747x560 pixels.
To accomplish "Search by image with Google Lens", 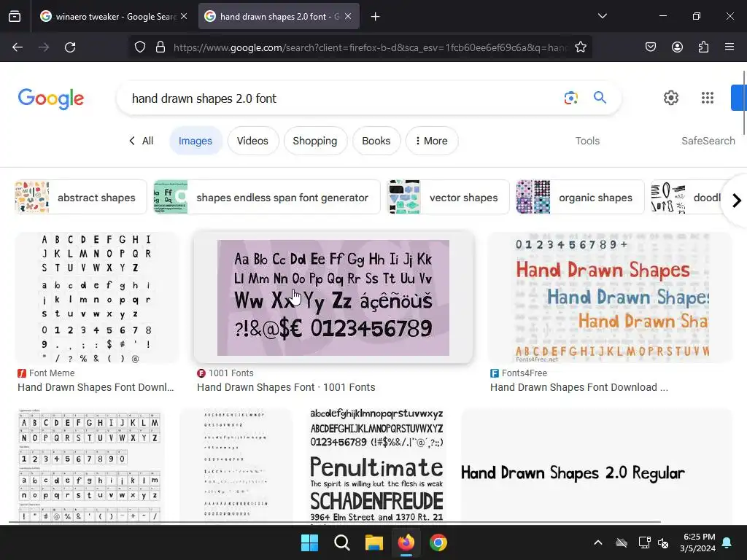I will click(570, 98).
